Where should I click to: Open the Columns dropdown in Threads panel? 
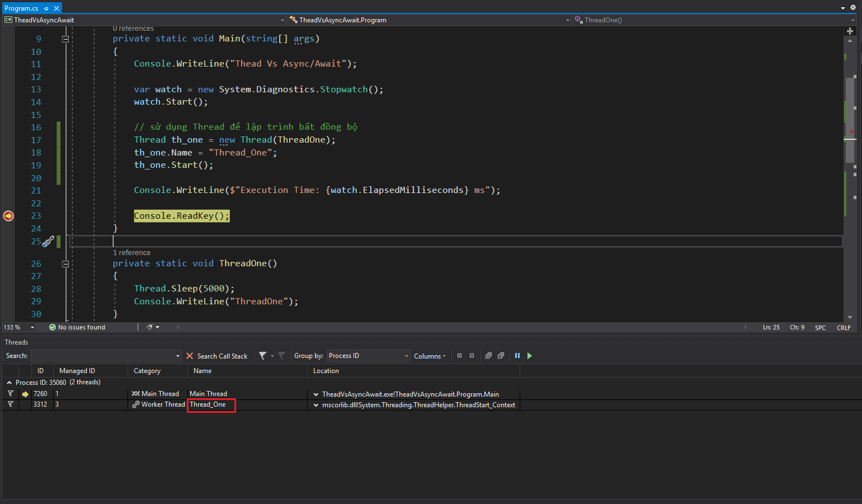coord(430,356)
